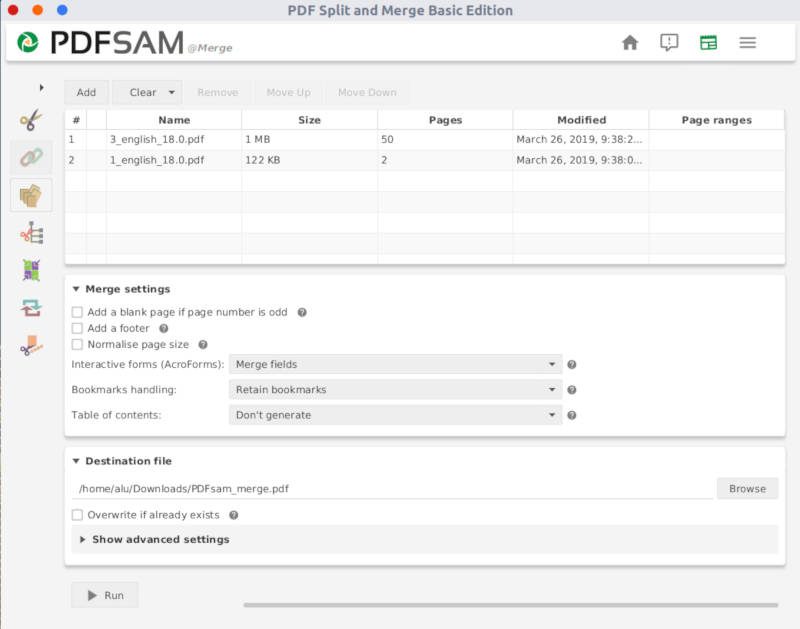Click Browse for destination file
This screenshot has height=629, width=800.
(747, 489)
